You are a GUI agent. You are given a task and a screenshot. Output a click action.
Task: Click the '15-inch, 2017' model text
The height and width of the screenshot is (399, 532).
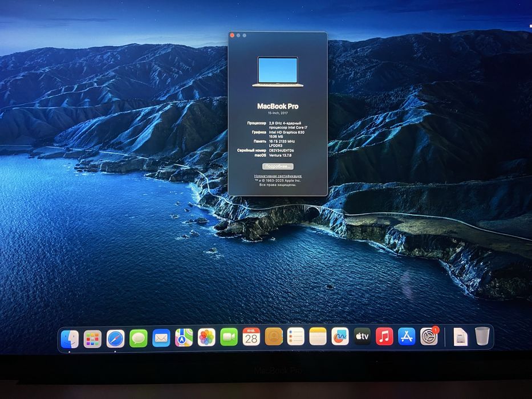pos(278,113)
